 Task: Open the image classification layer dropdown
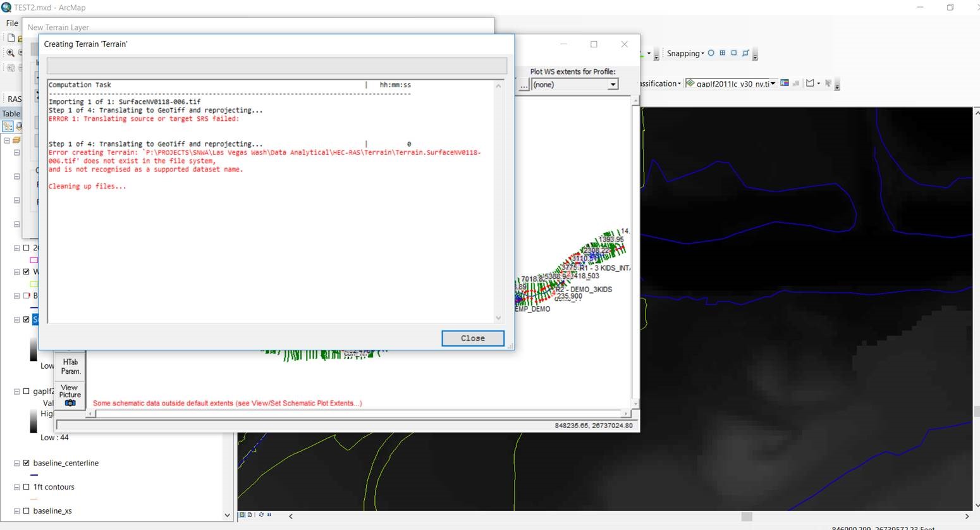pos(772,83)
